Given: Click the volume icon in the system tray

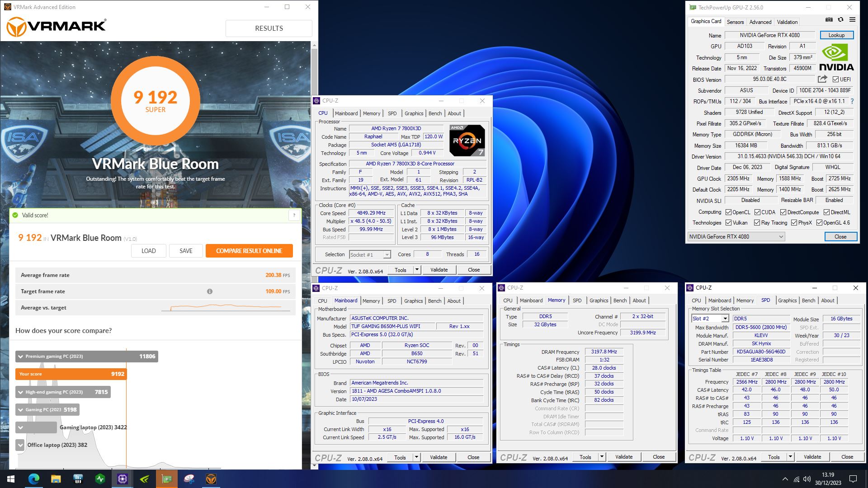Looking at the screenshot, I should (x=807, y=479).
